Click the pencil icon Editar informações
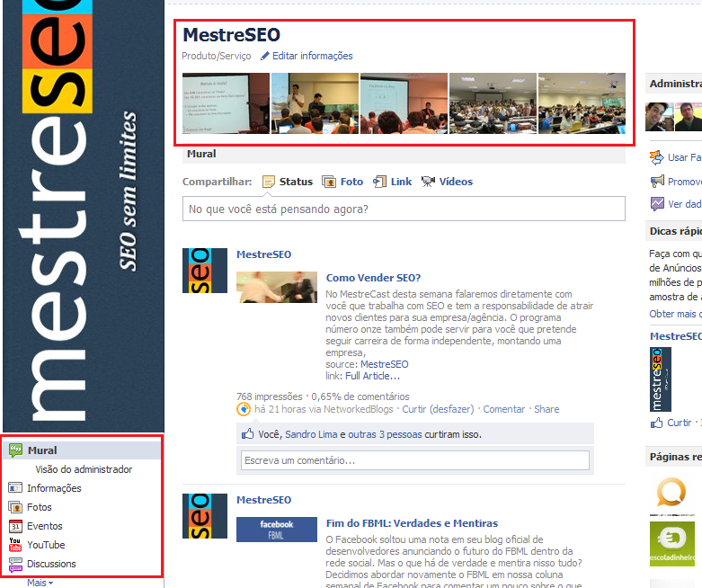The height and width of the screenshot is (588, 702). (265, 56)
